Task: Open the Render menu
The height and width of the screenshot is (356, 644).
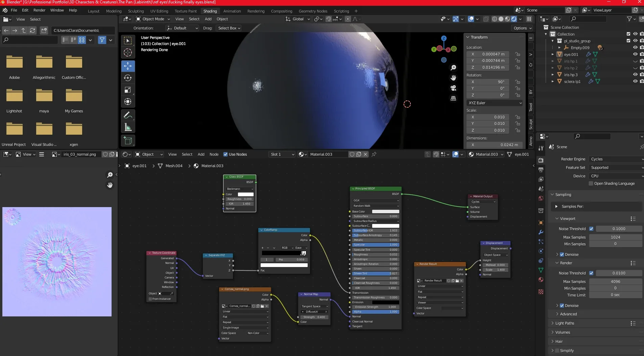Action: [x=39, y=10]
